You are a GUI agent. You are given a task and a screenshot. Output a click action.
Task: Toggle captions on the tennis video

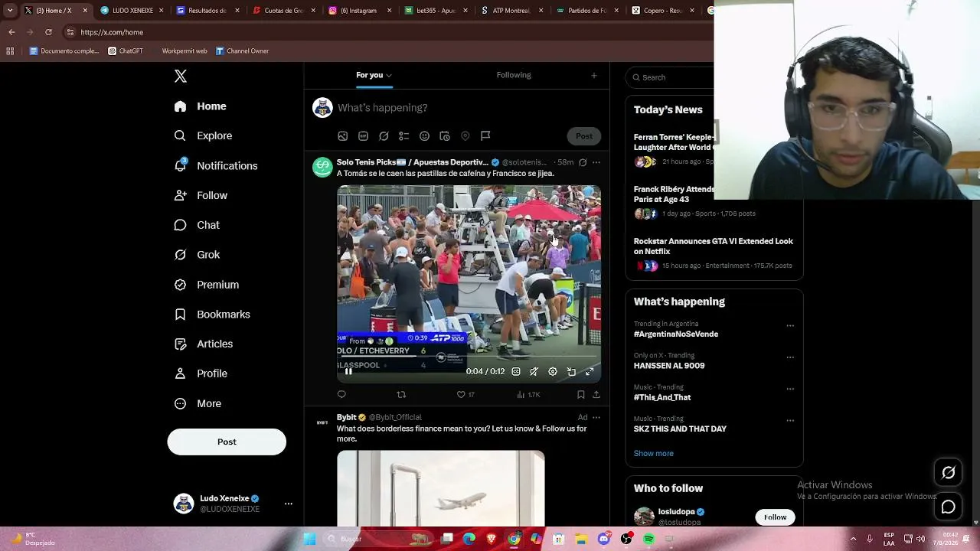(516, 372)
